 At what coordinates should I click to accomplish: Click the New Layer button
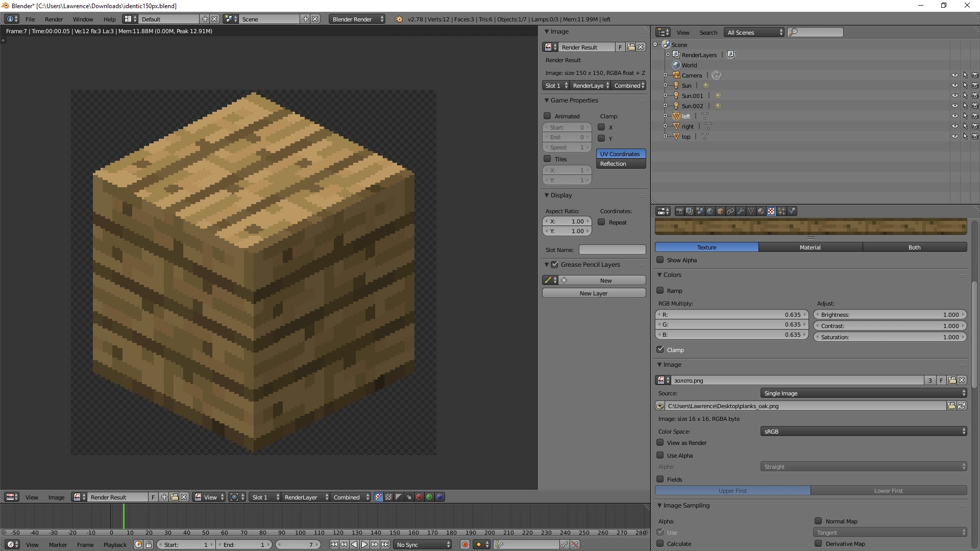(x=594, y=293)
